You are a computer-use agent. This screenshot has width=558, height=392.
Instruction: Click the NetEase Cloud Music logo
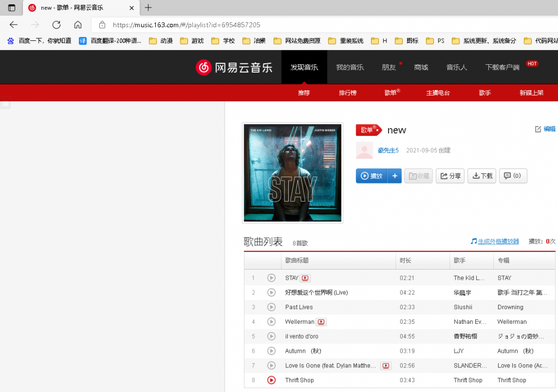tap(234, 67)
